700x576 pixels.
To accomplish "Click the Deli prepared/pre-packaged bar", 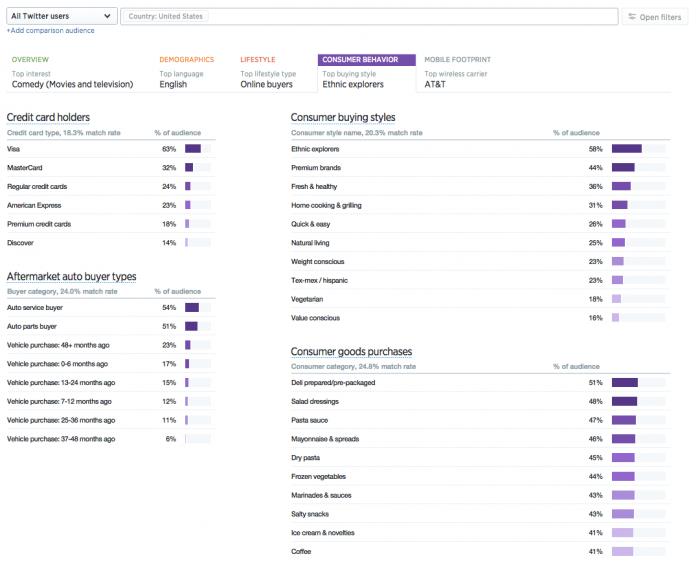I will pos(624,383).
